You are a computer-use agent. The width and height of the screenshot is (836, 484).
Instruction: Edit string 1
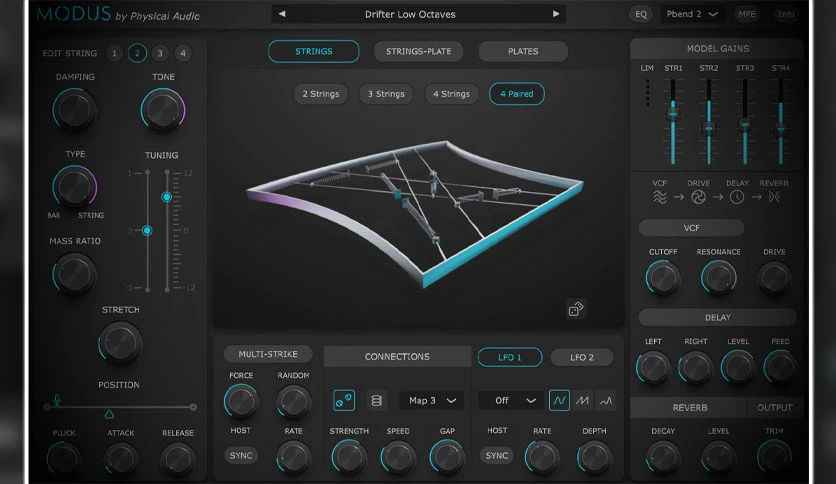[x=114, y=53]
